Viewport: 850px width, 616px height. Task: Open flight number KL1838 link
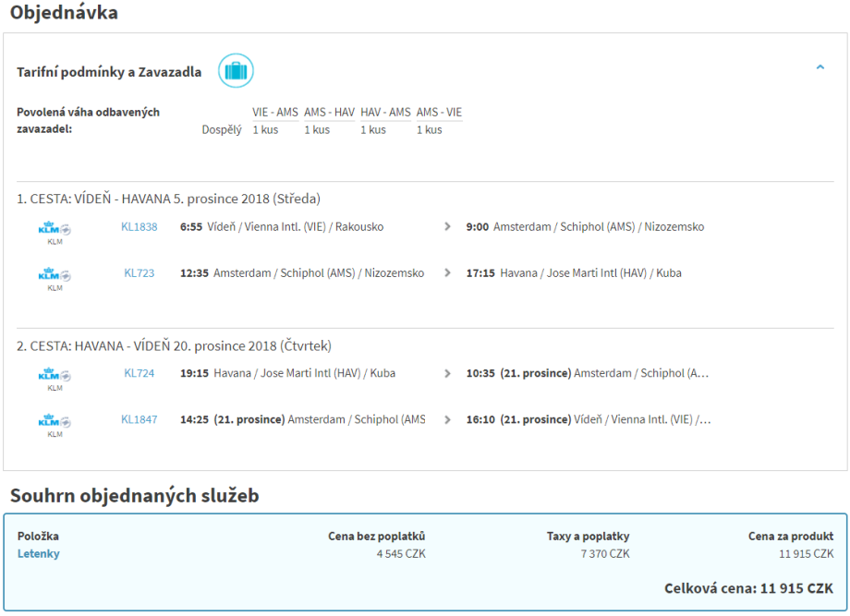pos(140,227)
